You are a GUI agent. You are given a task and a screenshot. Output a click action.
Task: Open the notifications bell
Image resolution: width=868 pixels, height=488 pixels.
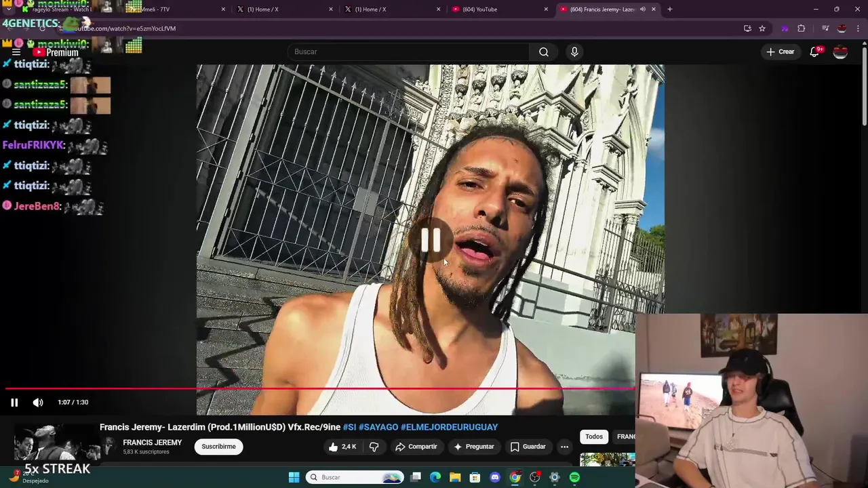click(x=815, y=52)
